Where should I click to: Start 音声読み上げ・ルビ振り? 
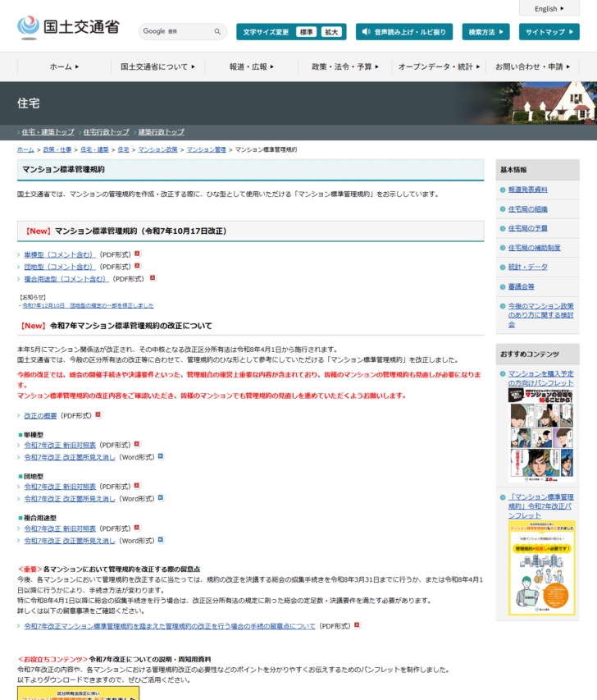click(x=404, y=32)
